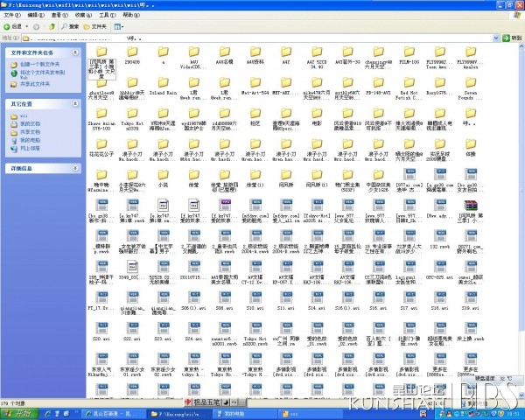Select the folder named 290408
The height and width of the screenshot is (420, 525).
tap(132, 55)
